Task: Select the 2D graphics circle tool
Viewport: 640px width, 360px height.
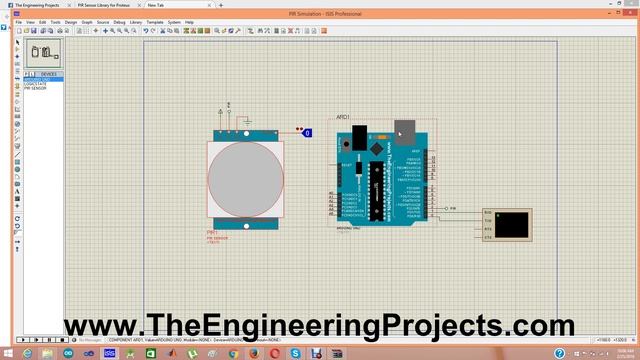Action: pos(17,169)
